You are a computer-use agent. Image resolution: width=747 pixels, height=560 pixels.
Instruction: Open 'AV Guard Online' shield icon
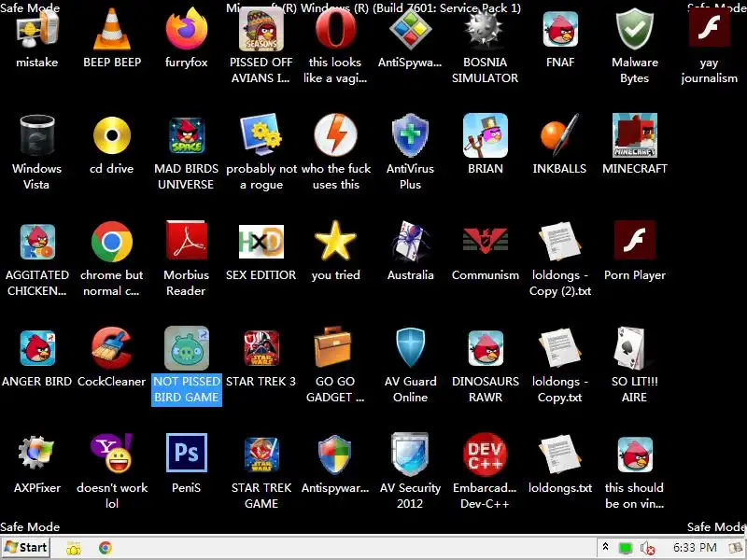tap(410, 348)
